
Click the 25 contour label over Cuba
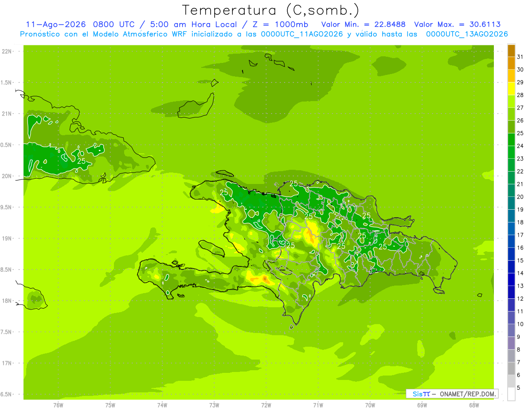pos(81,161)
